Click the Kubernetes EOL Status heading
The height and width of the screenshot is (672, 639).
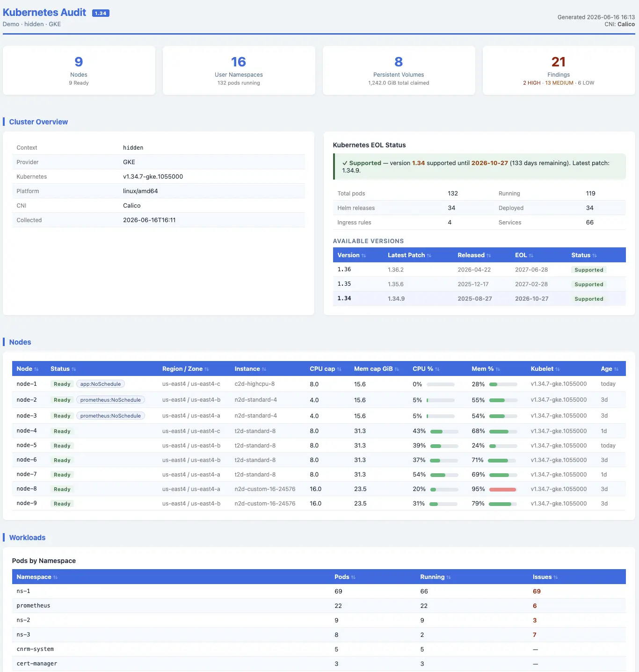tap(369, 145)
